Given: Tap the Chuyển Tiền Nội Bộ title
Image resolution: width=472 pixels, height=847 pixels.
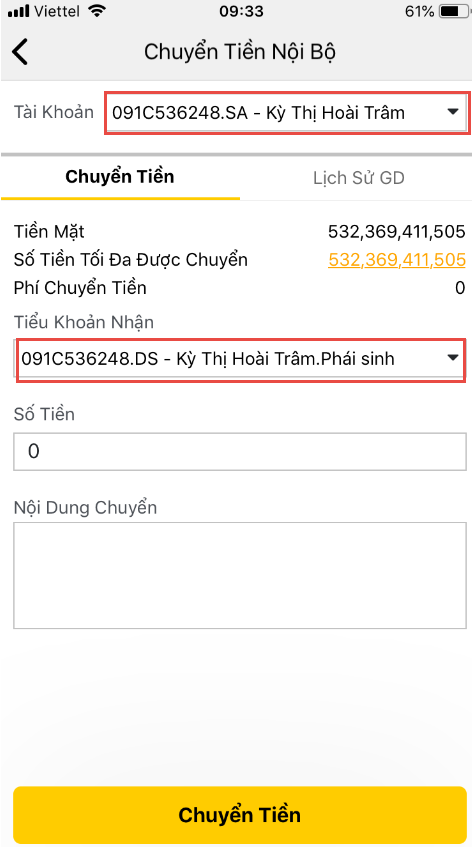Looking at the screenshot, I should 240,52.
